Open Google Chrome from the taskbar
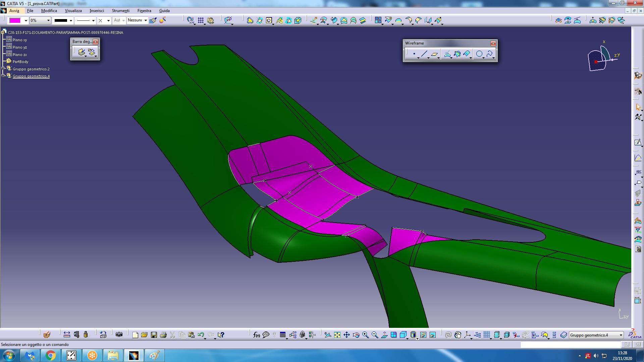Image resolution: width=644 pixels, height=362 pixels. tap(51, 355)
